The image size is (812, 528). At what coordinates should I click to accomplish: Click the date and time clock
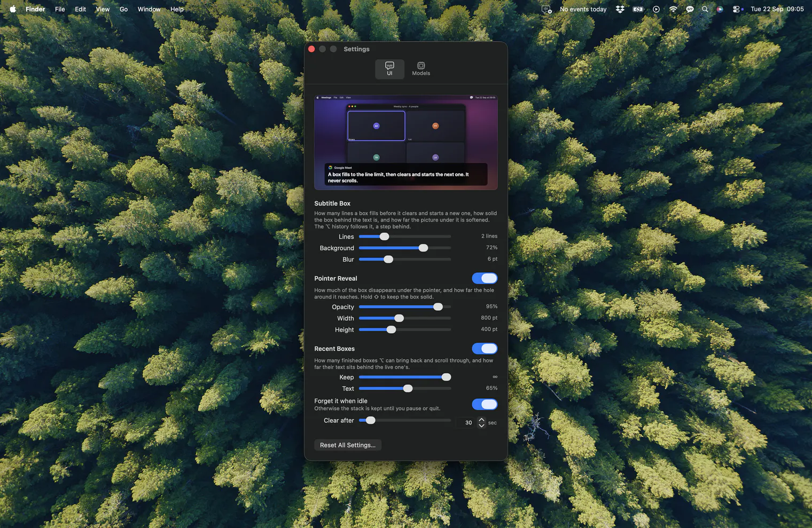[x=777, y=9]
